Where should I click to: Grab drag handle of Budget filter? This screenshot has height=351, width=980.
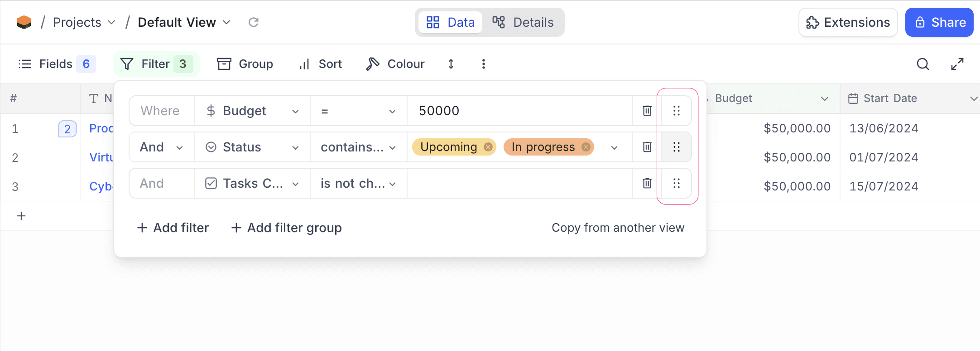click(676, 111)
